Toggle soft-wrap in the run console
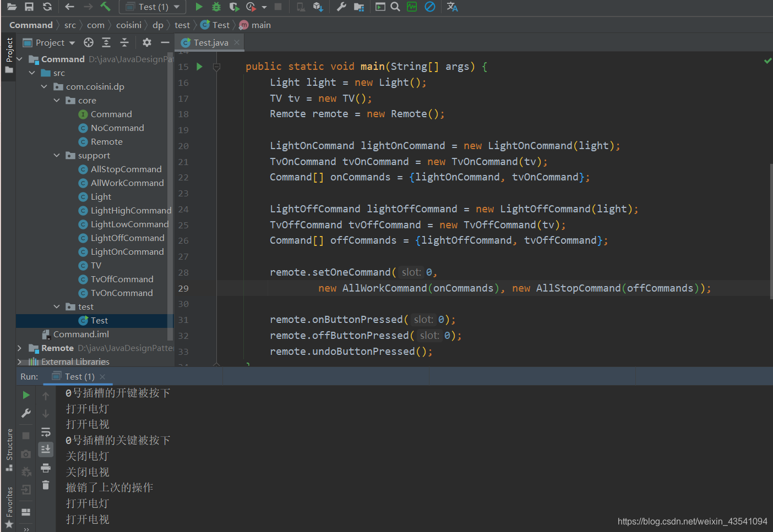The width and height of the screenshot is (773, 532). point(46,432)
